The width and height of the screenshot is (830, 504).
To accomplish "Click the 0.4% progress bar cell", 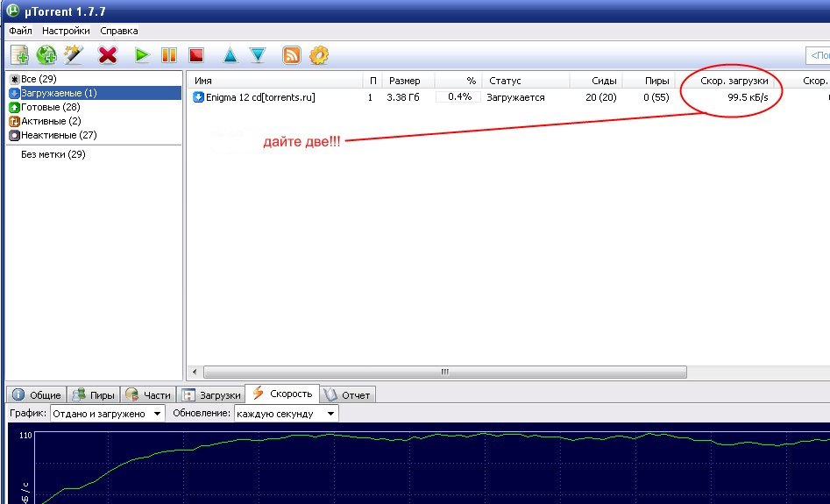I will coord(458,97).
